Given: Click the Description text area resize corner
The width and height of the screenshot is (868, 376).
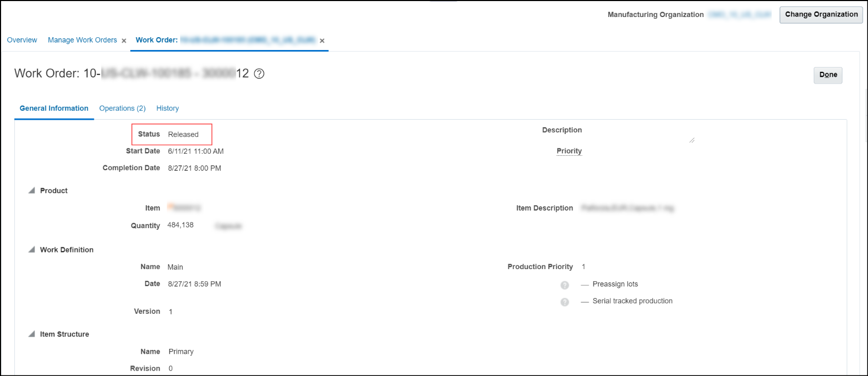Looking at the screenshot, I should pos(691,140).
